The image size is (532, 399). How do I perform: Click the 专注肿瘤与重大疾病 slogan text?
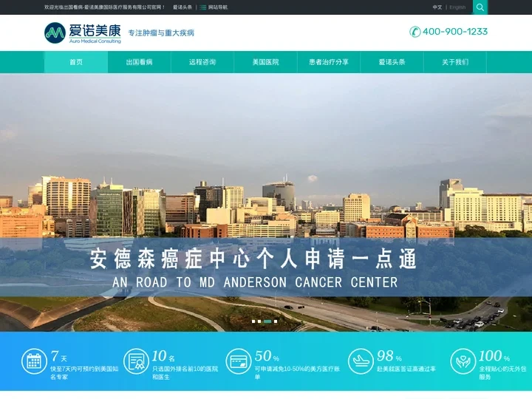pyautogui.click(x=161, y=33)
